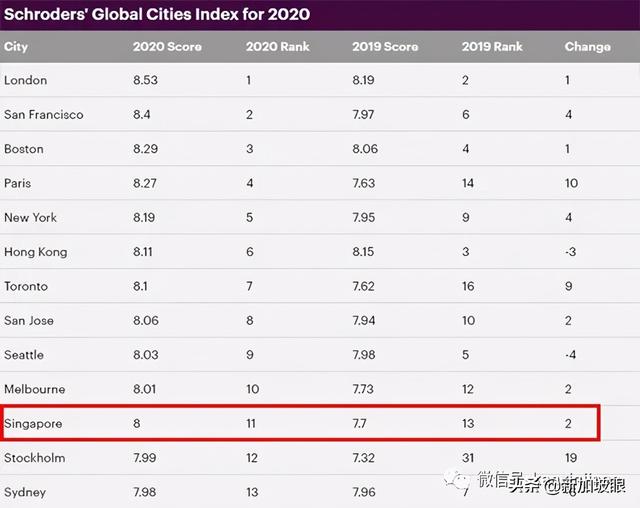The image size is (640, 508).
Task: Click the city name "Hong Kong"
Action: click(x=36, y=252)
